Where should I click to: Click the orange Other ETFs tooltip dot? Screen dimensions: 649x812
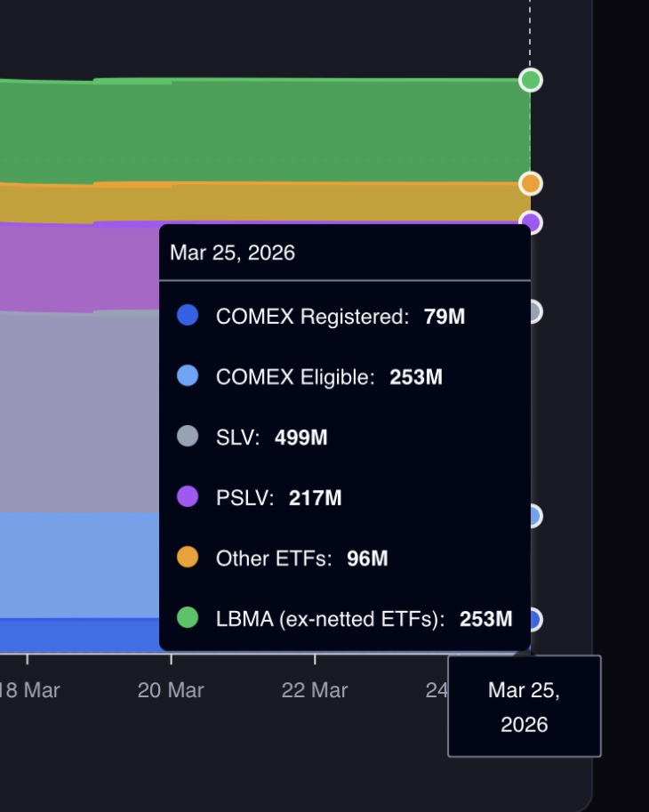click(x=188, y=557)
